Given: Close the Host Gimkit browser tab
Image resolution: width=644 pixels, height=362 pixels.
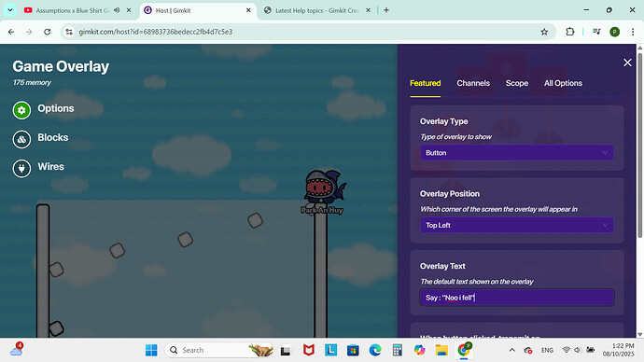Looking at the screenshot, I should click(x=248, y=10).
